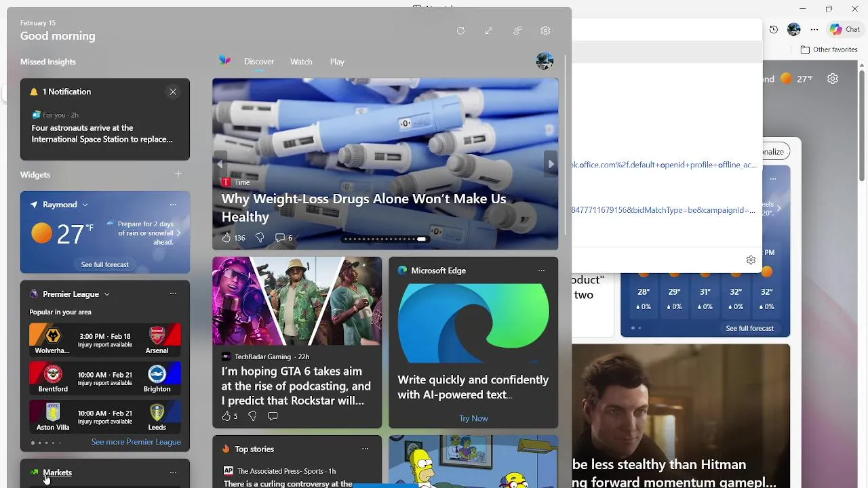Open Microsoft Edge card more options
Viewport: 868px width, 488px height.
pos(541,270)
